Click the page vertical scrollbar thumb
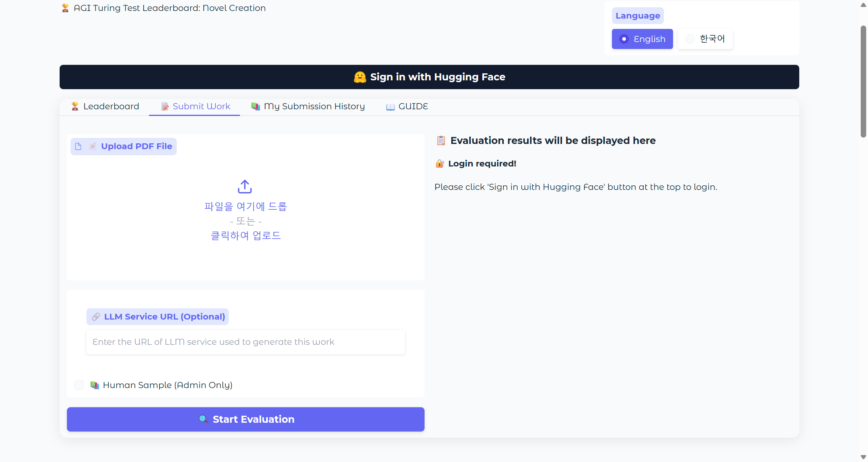Image resolution: width=868 pixels, height=462 pixels. click(x=863, y=82)
